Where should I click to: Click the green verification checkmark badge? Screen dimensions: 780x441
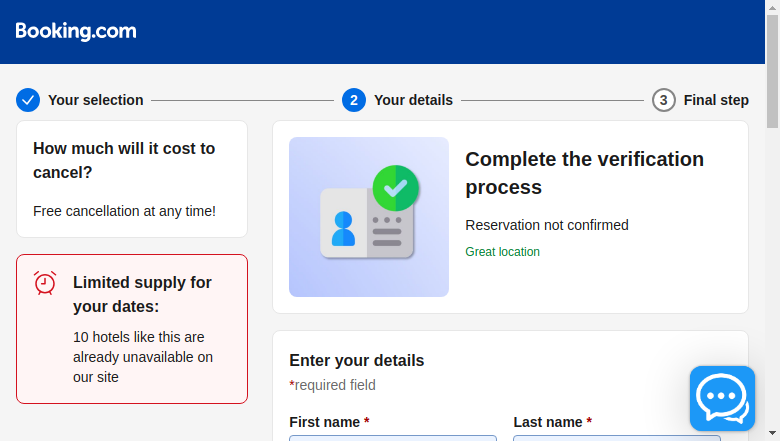[x=395, y=188]
